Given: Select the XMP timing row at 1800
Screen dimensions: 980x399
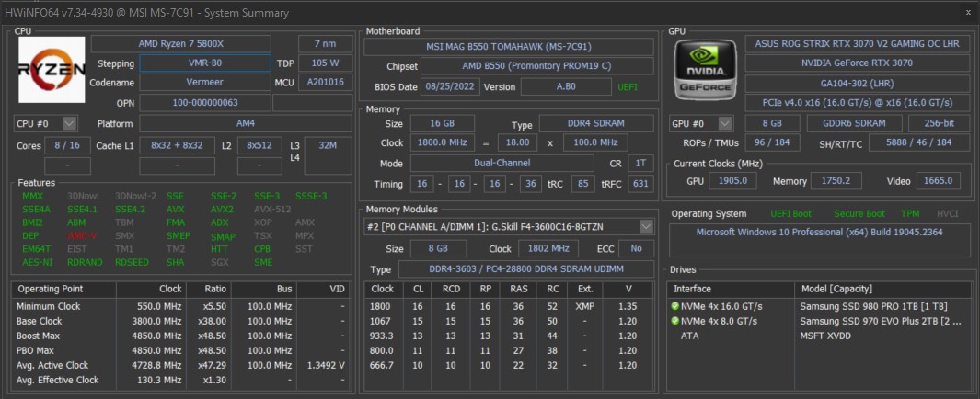Looking at the screenshot, I should coord(509,306).
